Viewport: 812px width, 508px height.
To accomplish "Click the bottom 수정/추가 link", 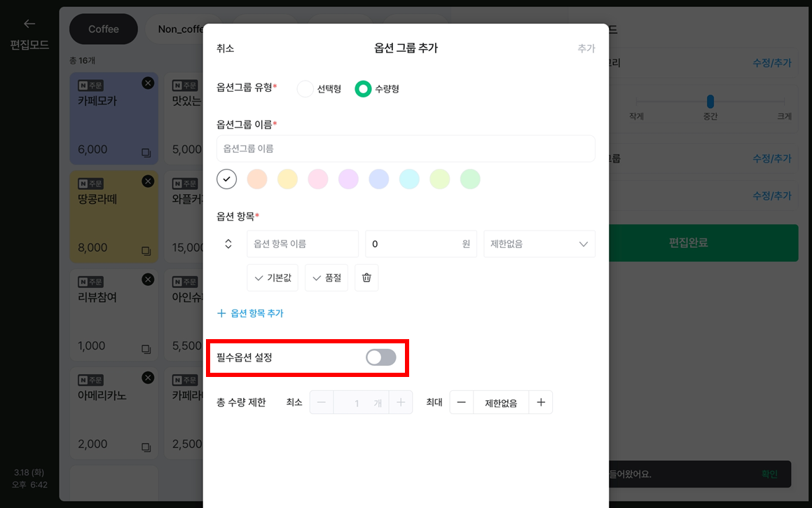I will [771, 195].
